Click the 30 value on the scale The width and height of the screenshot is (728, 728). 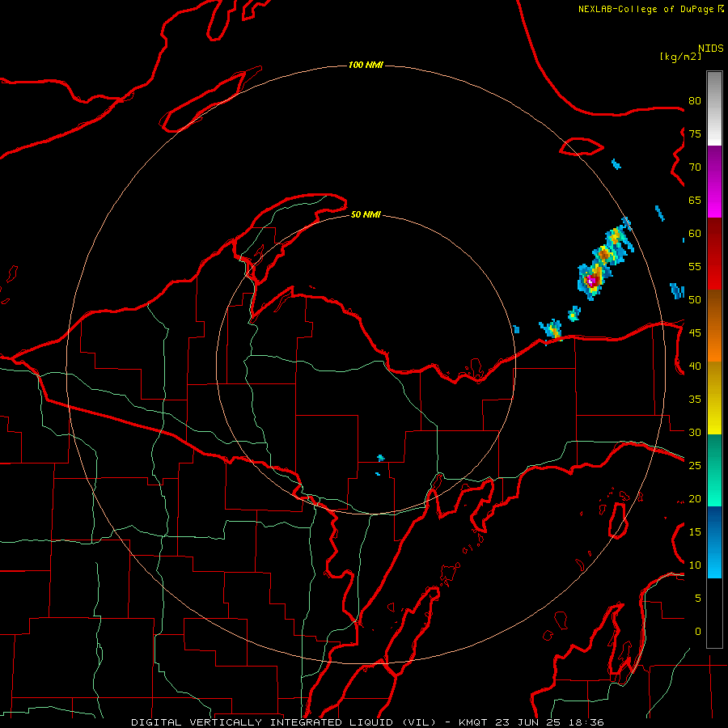coord(695,433)
